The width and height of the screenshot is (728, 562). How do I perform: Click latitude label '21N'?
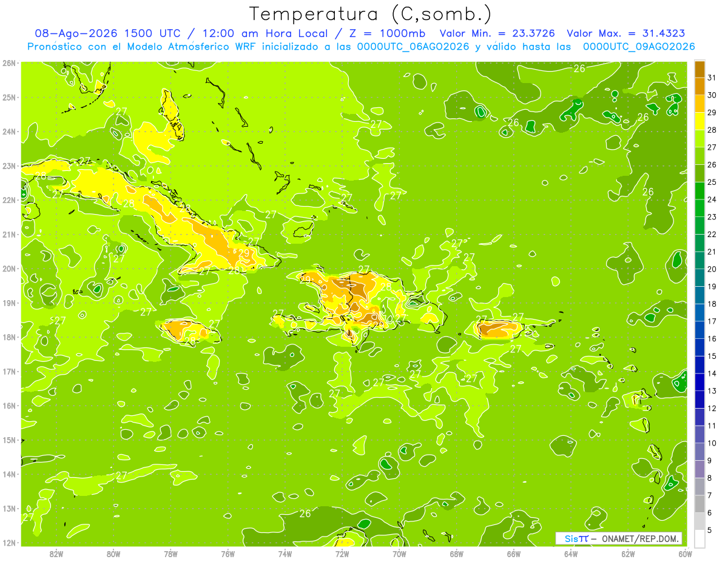point(9,235)
